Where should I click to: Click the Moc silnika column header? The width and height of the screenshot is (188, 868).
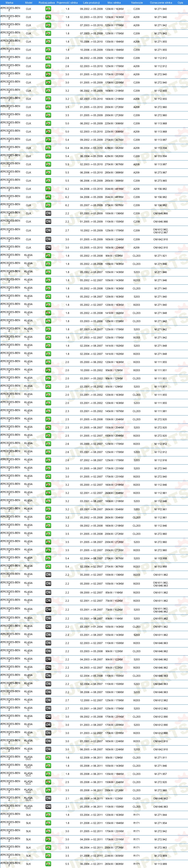pos(114,2)
